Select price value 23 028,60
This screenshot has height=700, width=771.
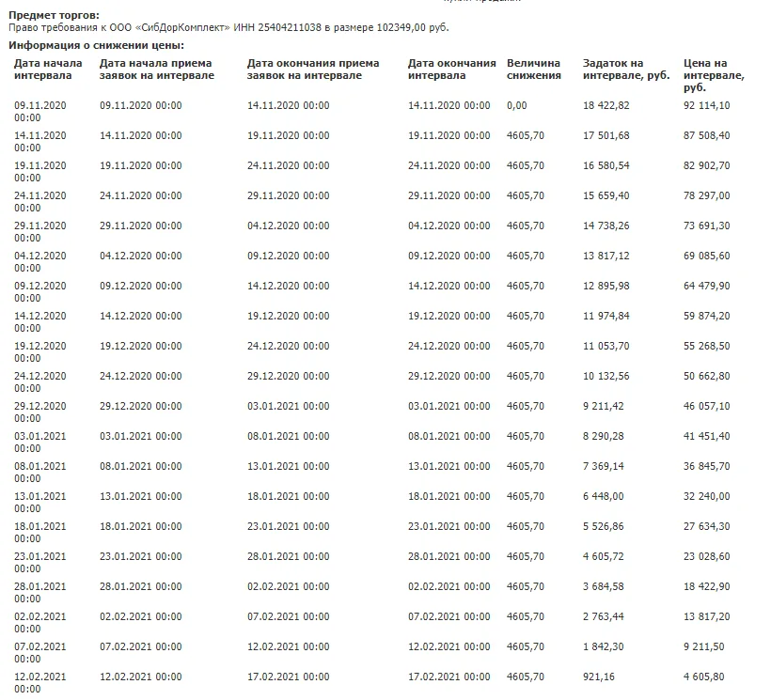click(x=706, y=556)
